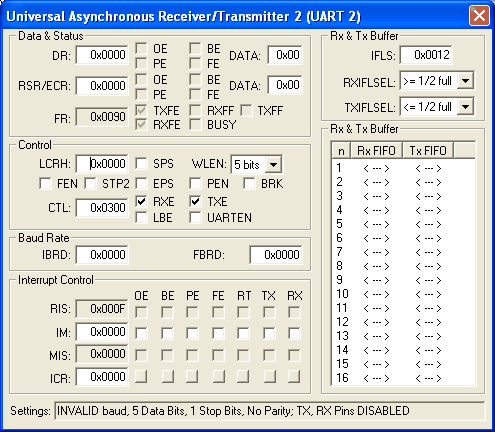495x432 pixels.
Task: Click the Rx FIFO column header
Action: (x=376, y=150)
